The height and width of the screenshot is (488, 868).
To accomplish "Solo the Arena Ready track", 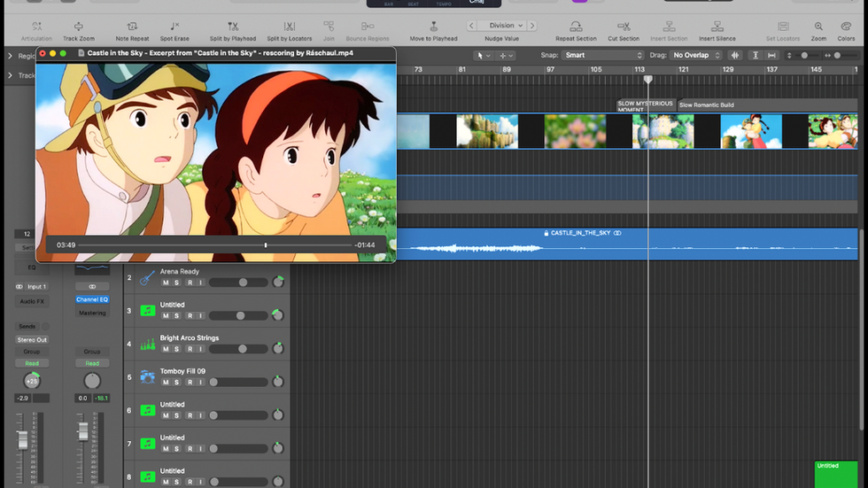I will (176, 283).
